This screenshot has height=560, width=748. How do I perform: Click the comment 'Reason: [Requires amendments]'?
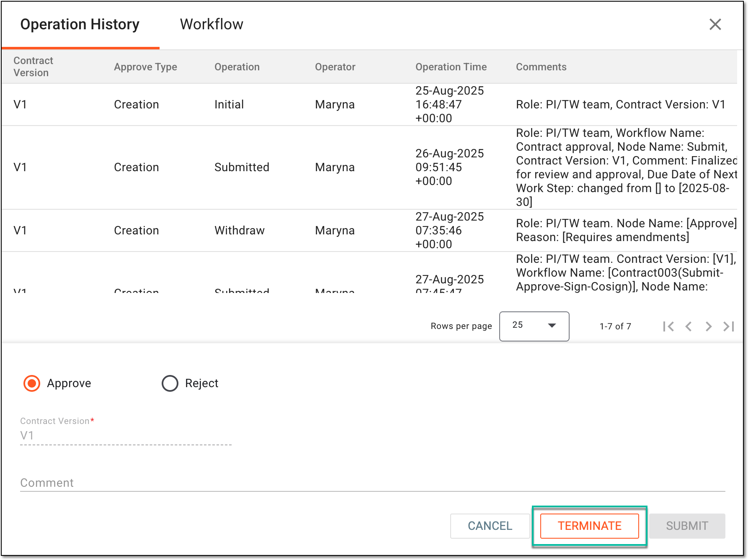(x=602, y=237)
